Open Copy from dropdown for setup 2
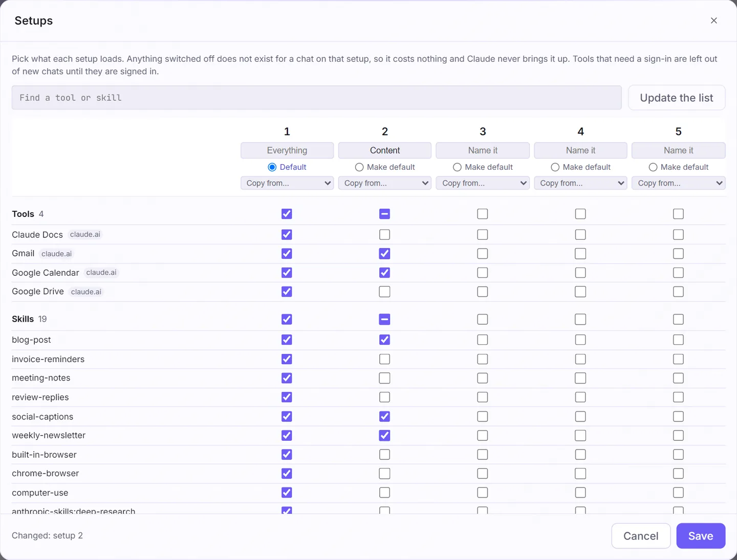The image size is (737, 560). [385, 183]
